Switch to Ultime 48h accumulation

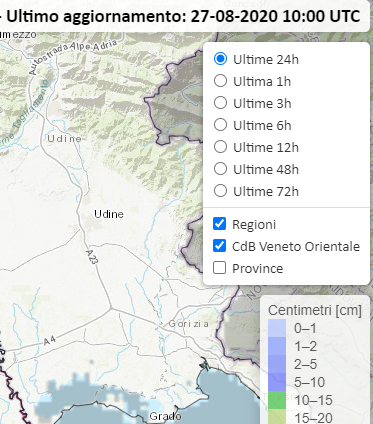[220, 169]
